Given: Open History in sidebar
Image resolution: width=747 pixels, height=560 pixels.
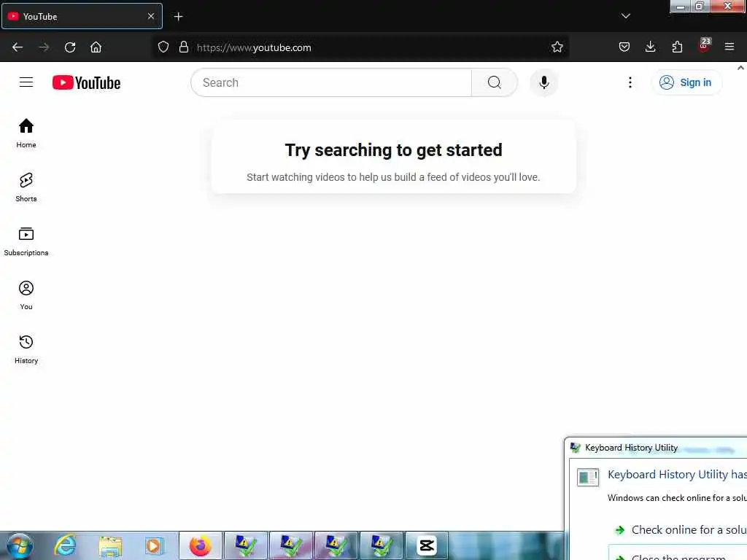Looking at the screenshot, I should pos(26,349).
